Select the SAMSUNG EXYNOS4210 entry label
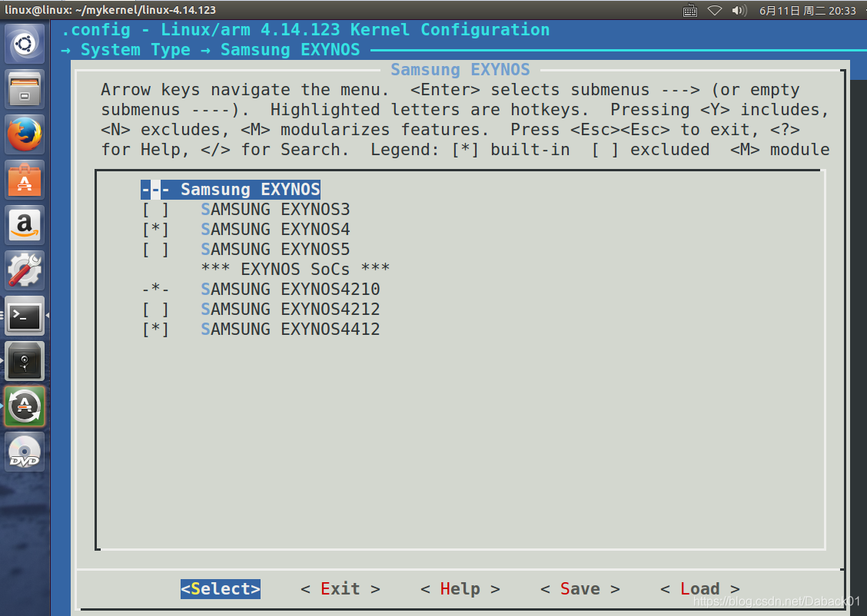Screen dimensions: 867x616 291,289
